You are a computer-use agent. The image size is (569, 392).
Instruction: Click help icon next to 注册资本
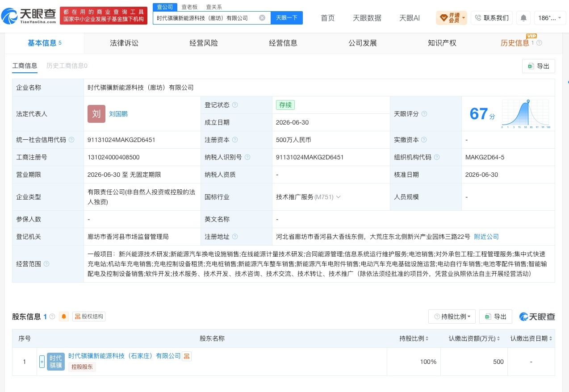pos(235,140)
